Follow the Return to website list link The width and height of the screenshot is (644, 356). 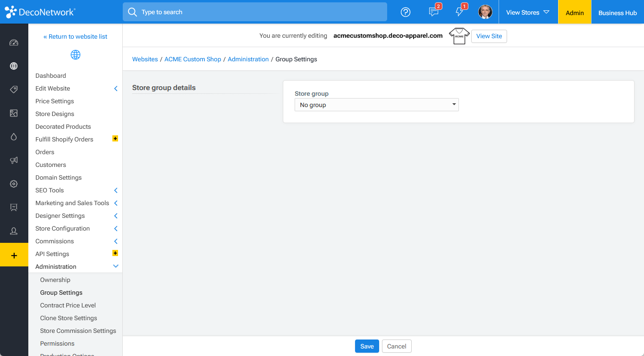click(x=76, y=37)
